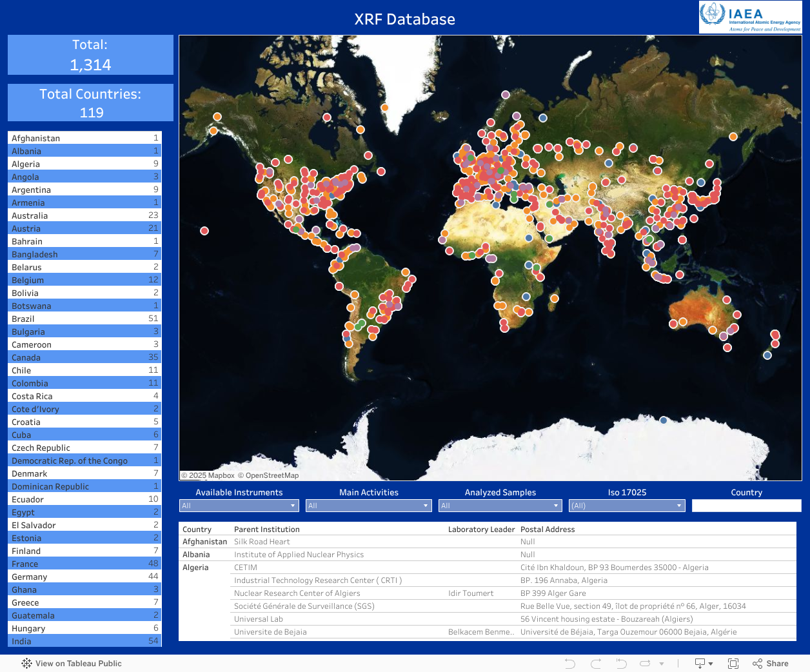Viewport: 810px width, 672px height.
Task: Open the Download menu icon
Action: (x=703, y=664)
